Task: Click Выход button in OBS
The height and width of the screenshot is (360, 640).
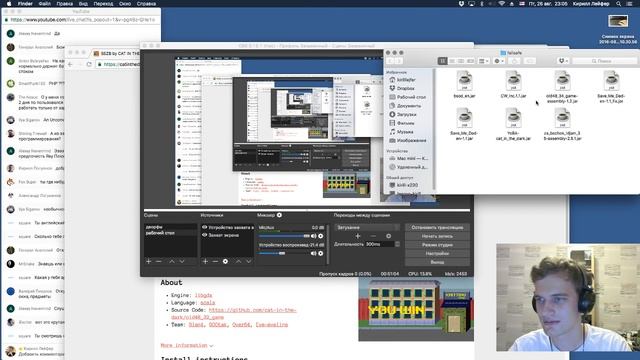Action: coord(437,262)
